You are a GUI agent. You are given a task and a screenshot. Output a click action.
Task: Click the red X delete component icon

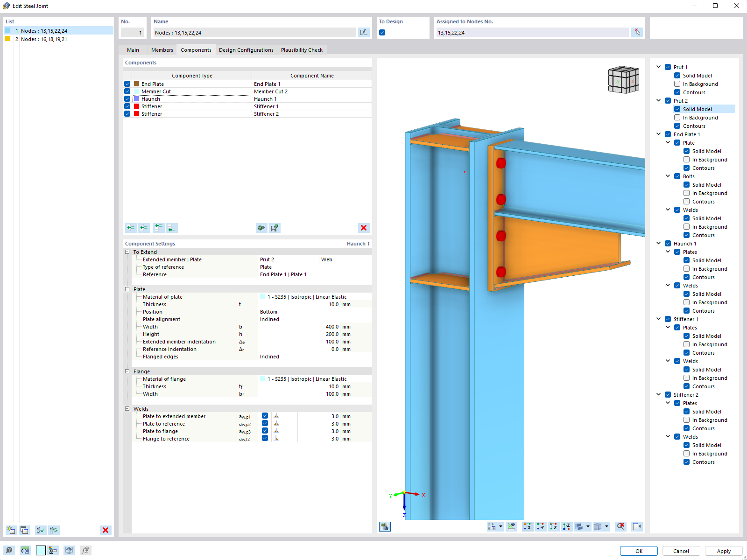pos(364,228)
